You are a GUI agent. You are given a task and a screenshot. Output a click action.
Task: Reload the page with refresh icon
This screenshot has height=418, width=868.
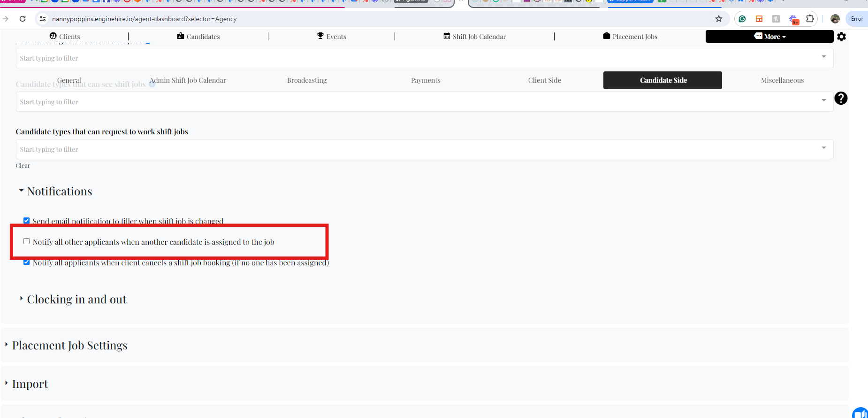click(23, 19)
